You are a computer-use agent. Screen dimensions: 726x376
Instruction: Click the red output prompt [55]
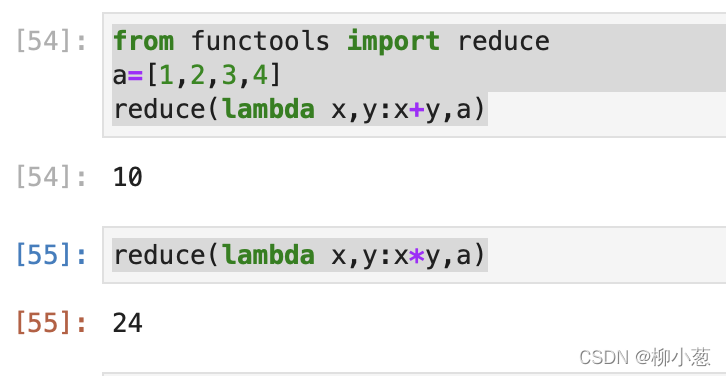coord(51,323)
